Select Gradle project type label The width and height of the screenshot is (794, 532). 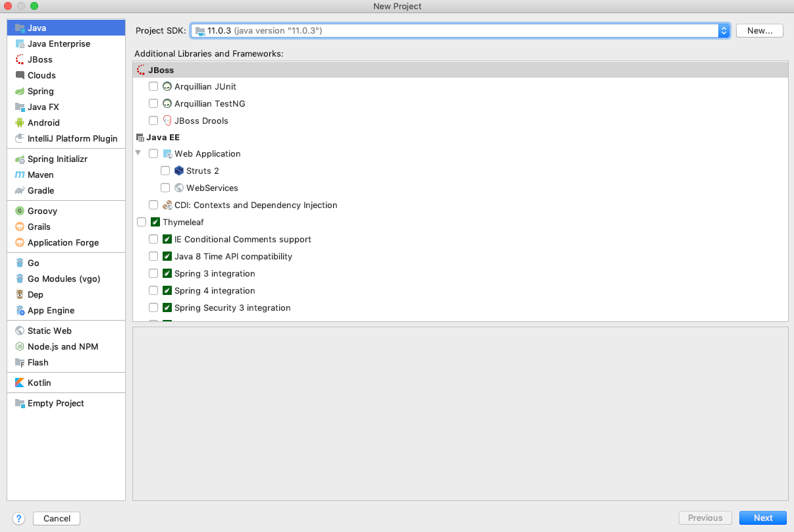click(41, 190)
